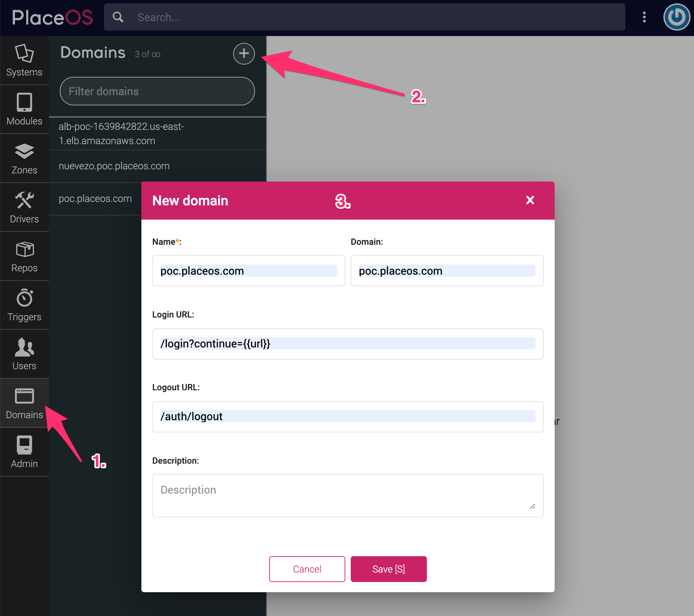Click the three-dot menu options icon

[644, 17]
